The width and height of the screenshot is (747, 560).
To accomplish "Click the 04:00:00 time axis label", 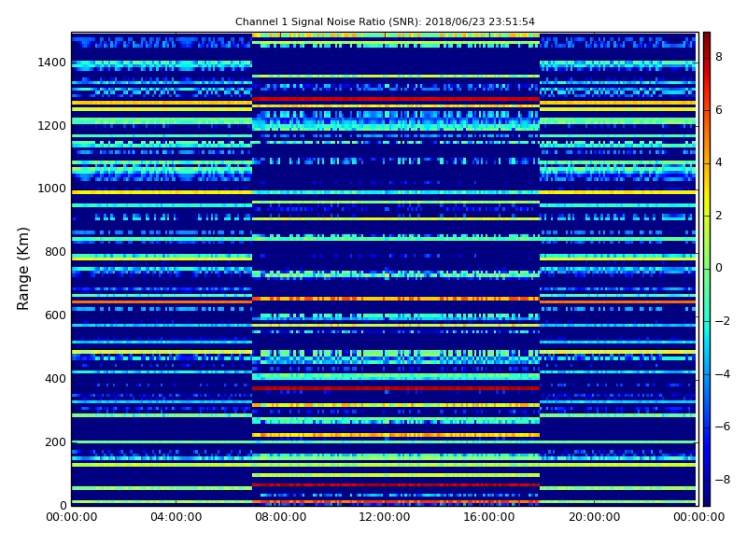I will 176,517.
